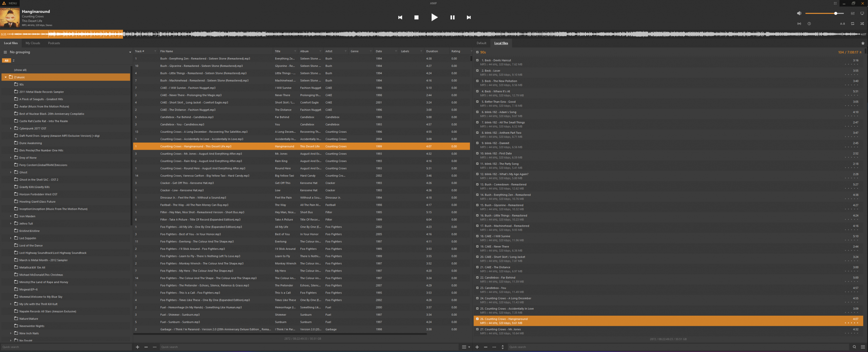Click playlist add (+) icon
Image resolution: width=868 pixels, height=352 pixels.
click(x=477, y=347)
